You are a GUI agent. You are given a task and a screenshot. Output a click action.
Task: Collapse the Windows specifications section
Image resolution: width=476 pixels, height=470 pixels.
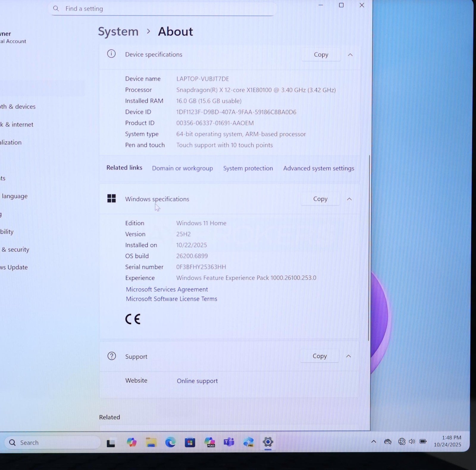coord(349,199)
